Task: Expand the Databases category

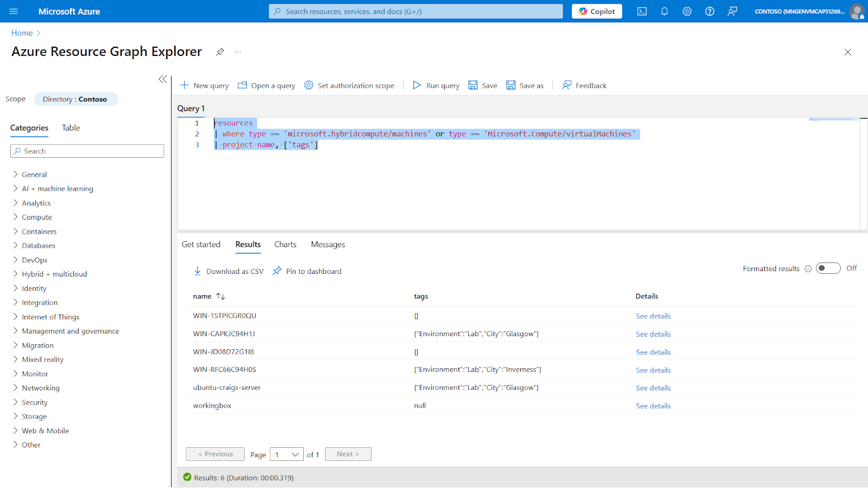Action: click(x=34, y=246)
